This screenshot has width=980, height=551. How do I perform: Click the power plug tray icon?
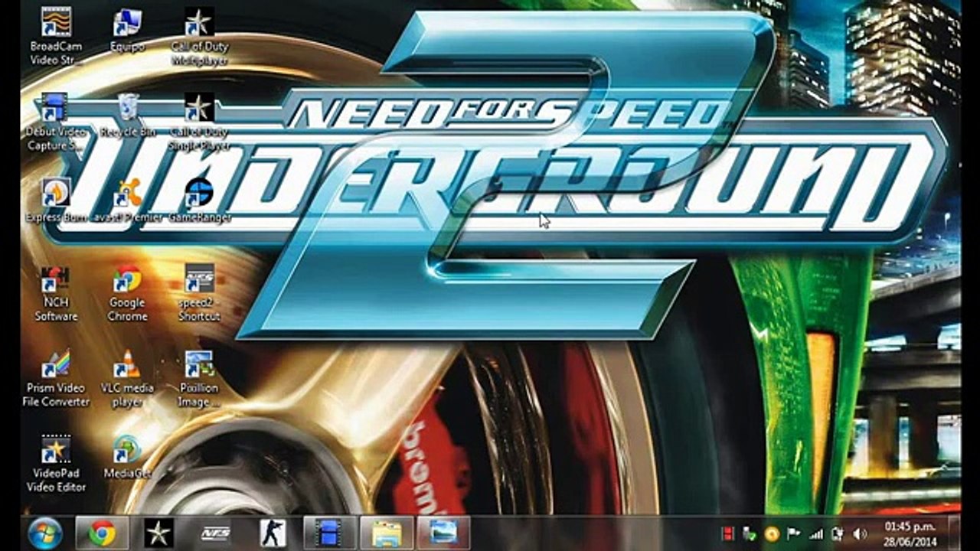pyautogui.click(x=838, y=533)
